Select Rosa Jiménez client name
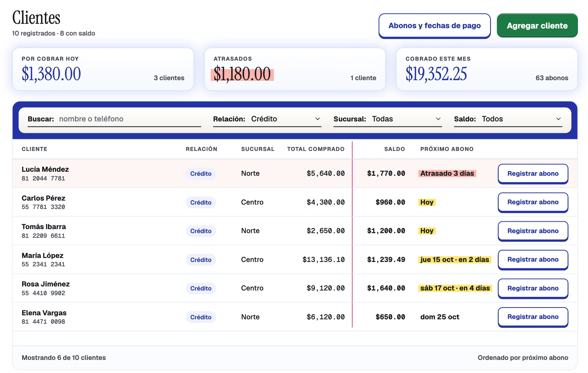The image size is (588, 373). click(x=46, y=284)
